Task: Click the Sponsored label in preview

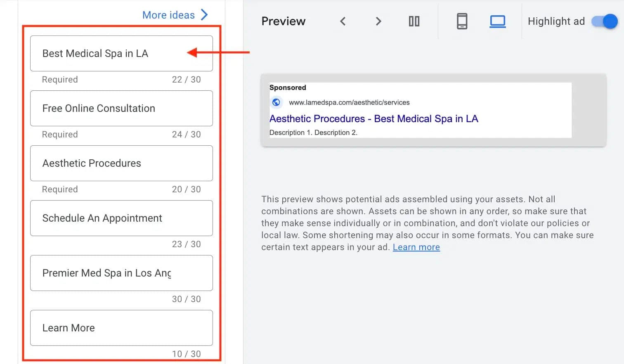Action: [x=288, y=87]
